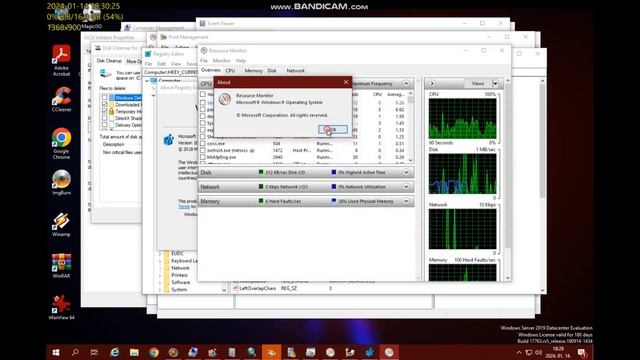640x360 pixels.
Task: Select the LeftOverlapChars registry value
Action: (257, 288)
